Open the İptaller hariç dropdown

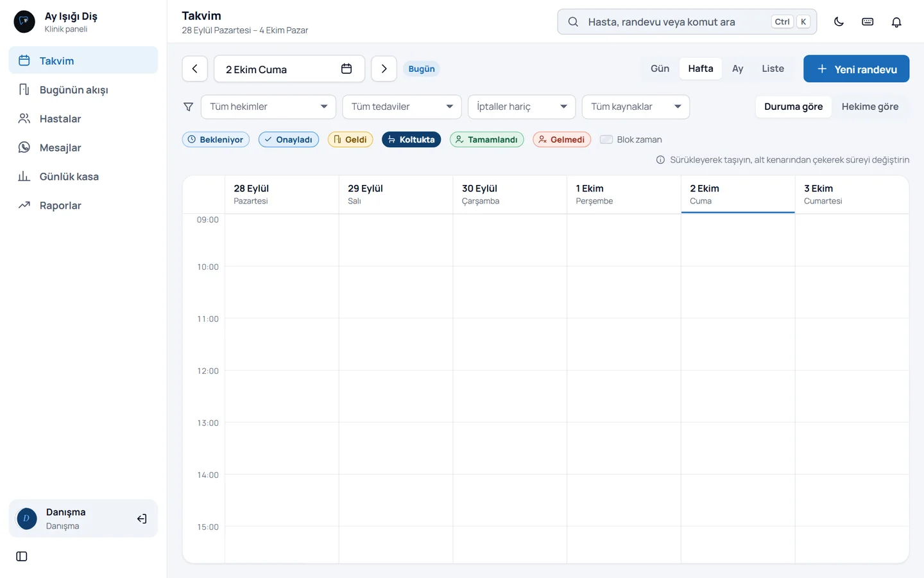pyautogui.click(x=522, y=107)
